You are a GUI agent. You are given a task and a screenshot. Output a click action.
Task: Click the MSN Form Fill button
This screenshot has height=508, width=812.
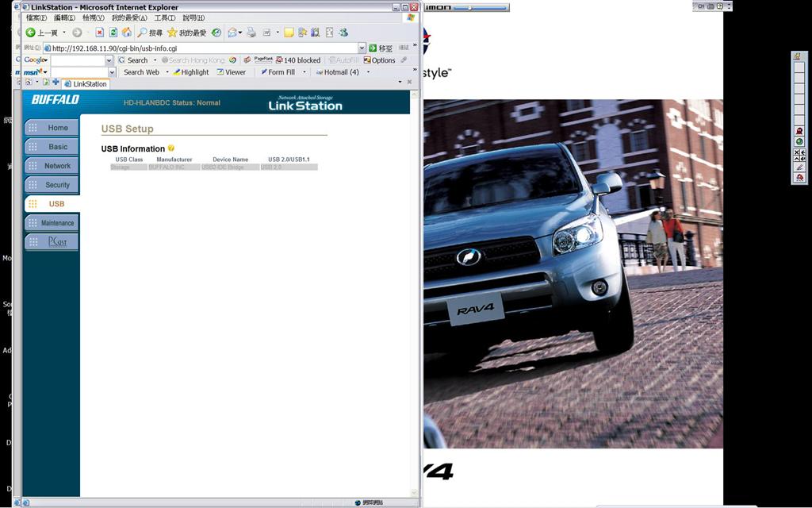coord(278,72)
